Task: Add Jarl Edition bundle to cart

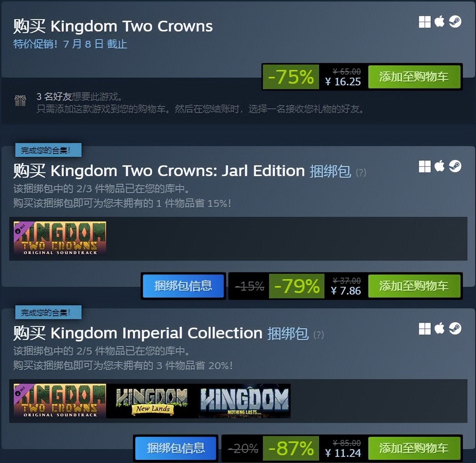Action: point(414,286)
